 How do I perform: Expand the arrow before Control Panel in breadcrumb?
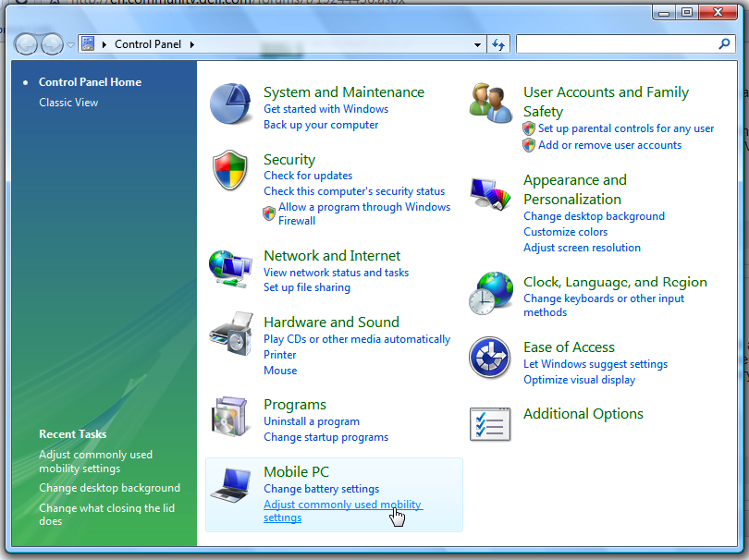[104, 45]
